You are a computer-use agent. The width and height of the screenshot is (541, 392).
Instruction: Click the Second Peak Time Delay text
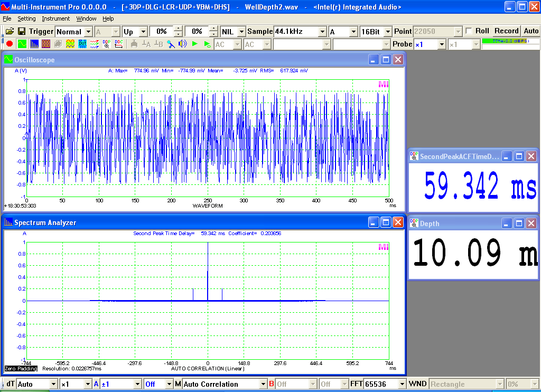coord(164,234)
